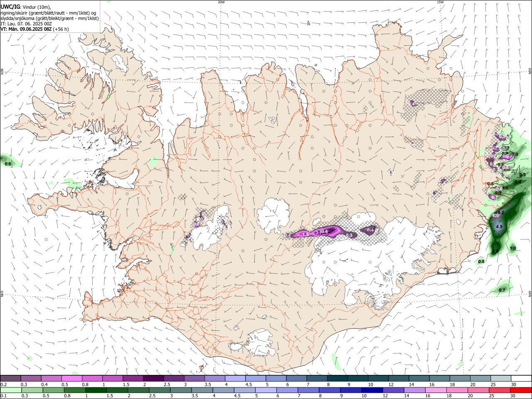Click the '2.0' rain value label

click(x=495, y=251)
